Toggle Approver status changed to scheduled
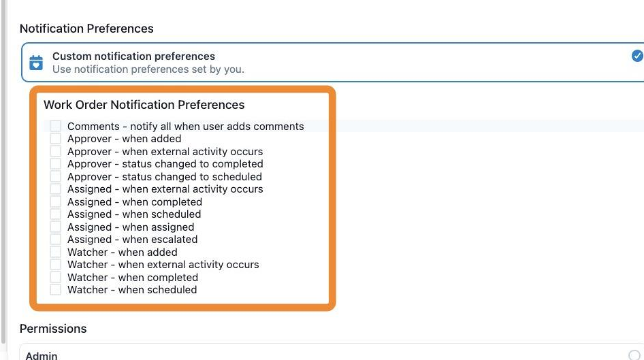The image size is (644, 360). tap(55, 176)
